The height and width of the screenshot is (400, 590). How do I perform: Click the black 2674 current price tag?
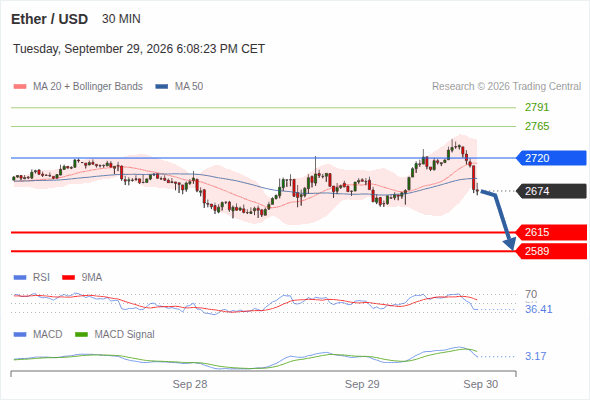[551, 191]
